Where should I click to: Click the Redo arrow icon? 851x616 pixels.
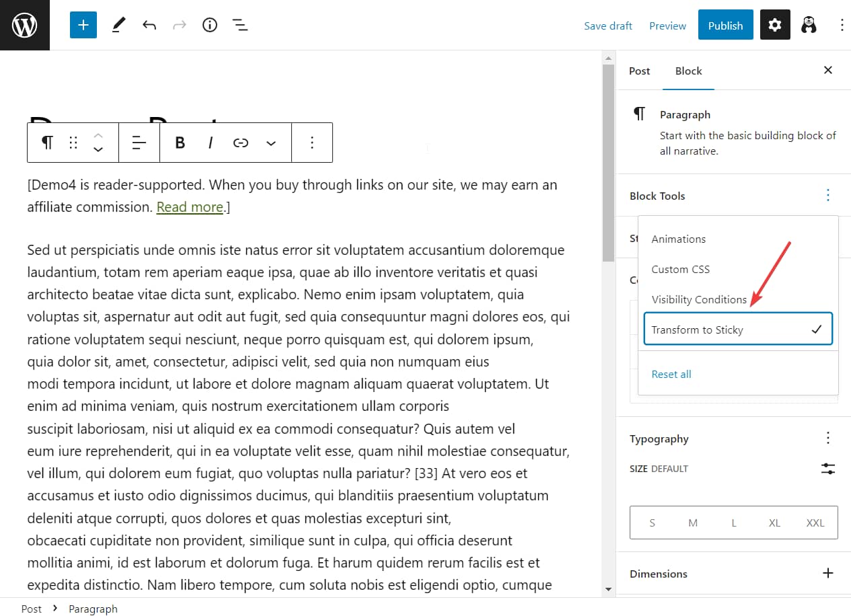[x=179, y=26]
